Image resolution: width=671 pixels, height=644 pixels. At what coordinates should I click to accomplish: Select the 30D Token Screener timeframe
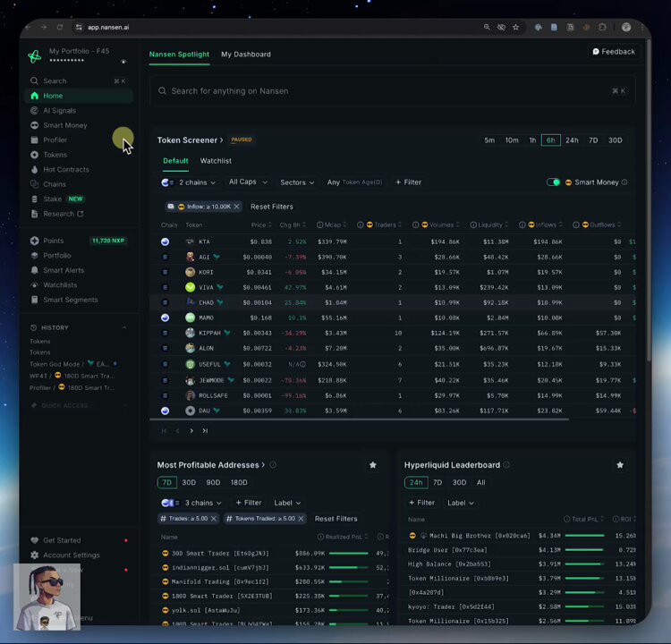click(615, 140)
